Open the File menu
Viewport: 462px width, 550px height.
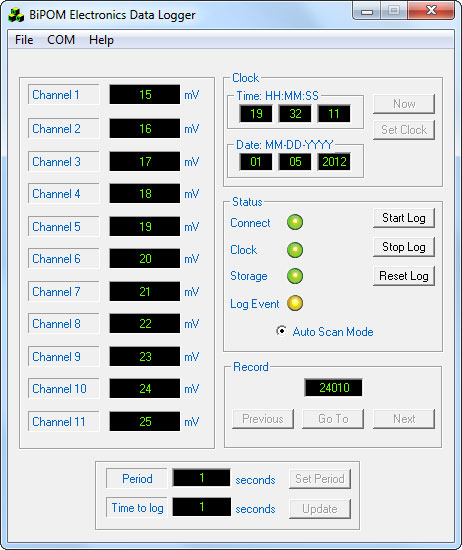(24, 40)
